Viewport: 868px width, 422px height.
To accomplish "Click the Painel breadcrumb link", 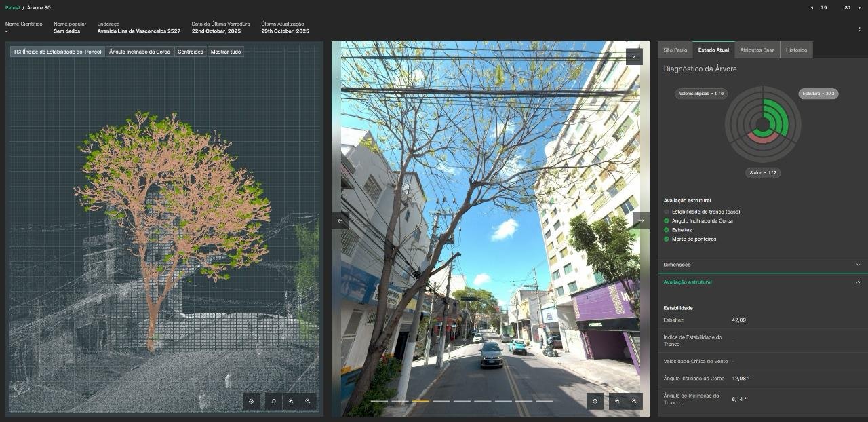I will click(x=12, y=8).
